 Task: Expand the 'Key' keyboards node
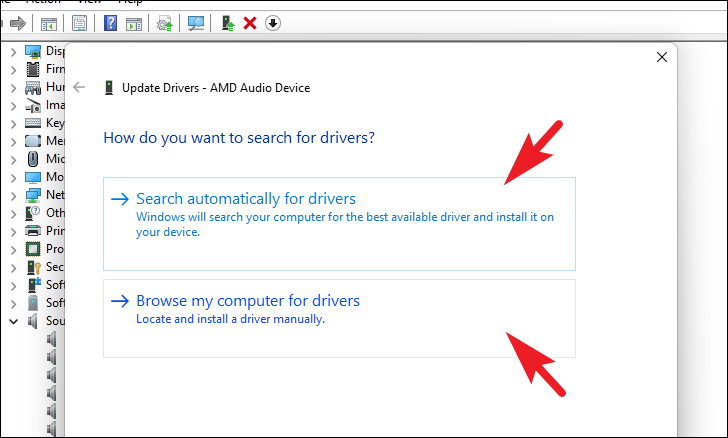pyautogui.click(x=13, y=124)
